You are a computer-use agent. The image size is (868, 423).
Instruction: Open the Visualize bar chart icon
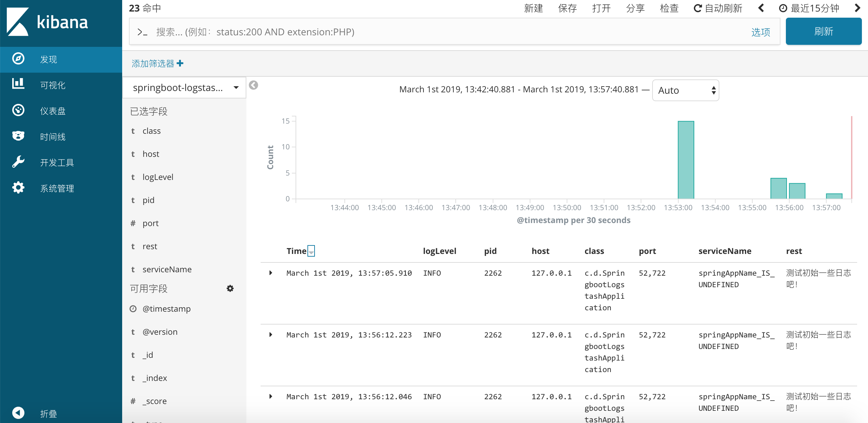click(18, 84)
